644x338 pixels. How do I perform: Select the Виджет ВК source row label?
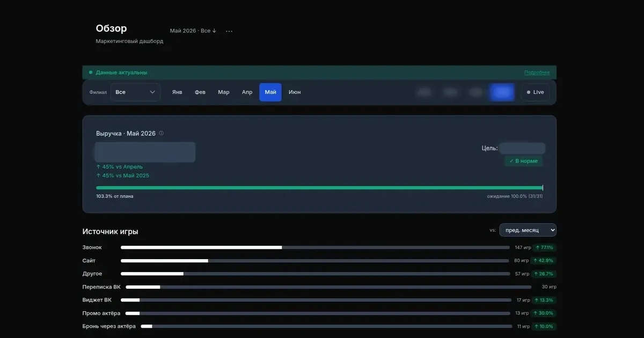coord(97,300)
